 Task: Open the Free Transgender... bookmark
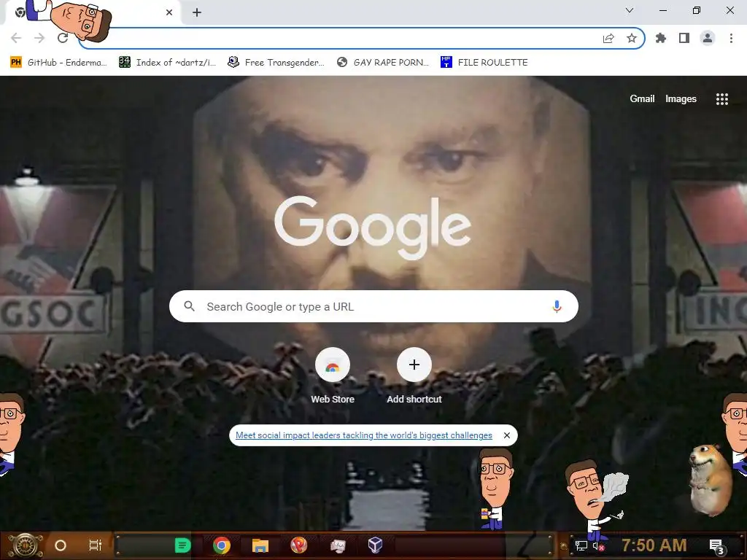click(x=276, y=63)
